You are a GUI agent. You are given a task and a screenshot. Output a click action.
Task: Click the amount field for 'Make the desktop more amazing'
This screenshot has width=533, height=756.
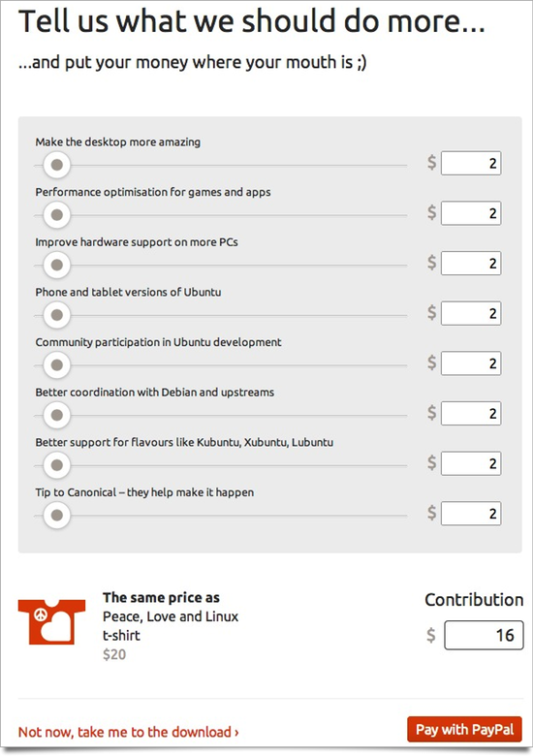point(471,163)
